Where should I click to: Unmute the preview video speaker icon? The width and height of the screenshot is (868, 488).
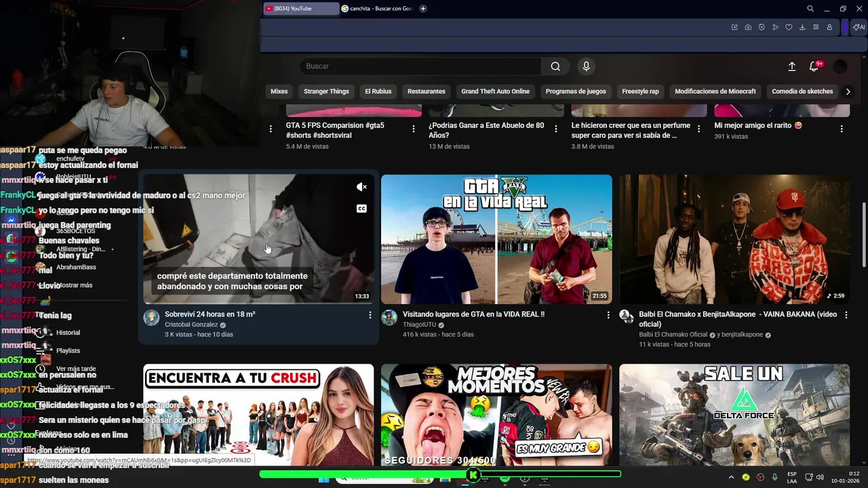click(361, 187)
